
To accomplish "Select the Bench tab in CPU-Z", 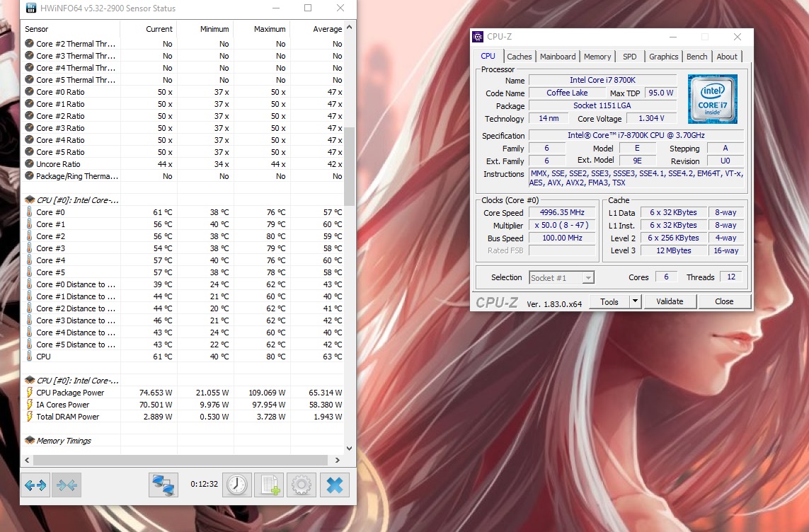I will click(697, 57).
